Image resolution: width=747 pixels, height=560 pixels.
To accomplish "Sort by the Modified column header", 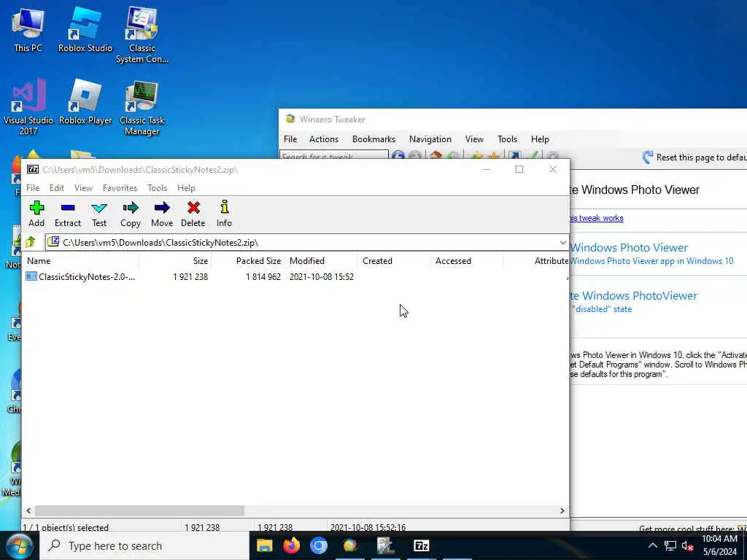I will click(321, 261).
